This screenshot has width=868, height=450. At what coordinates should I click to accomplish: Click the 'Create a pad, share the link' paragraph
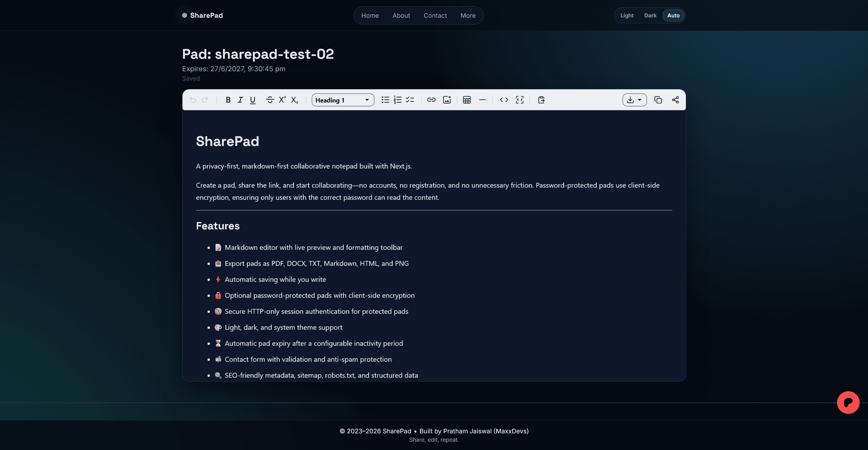(428, 191)
